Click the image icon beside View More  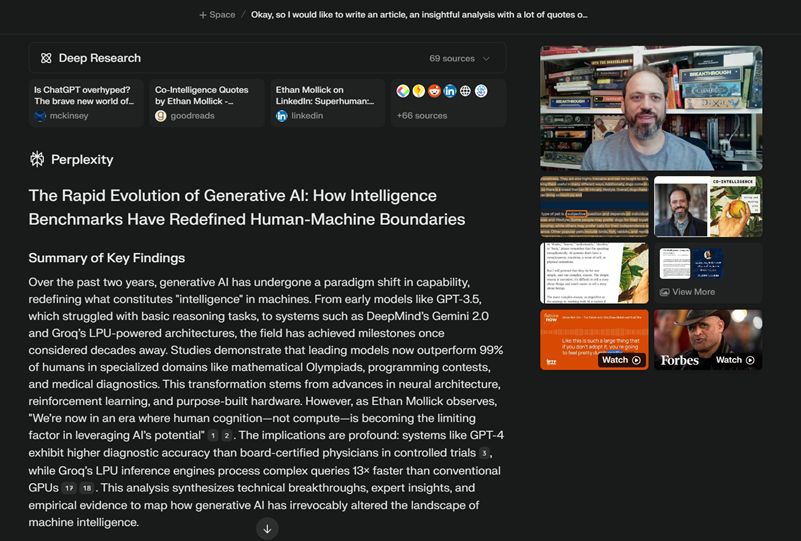click(x=664, y=292)
